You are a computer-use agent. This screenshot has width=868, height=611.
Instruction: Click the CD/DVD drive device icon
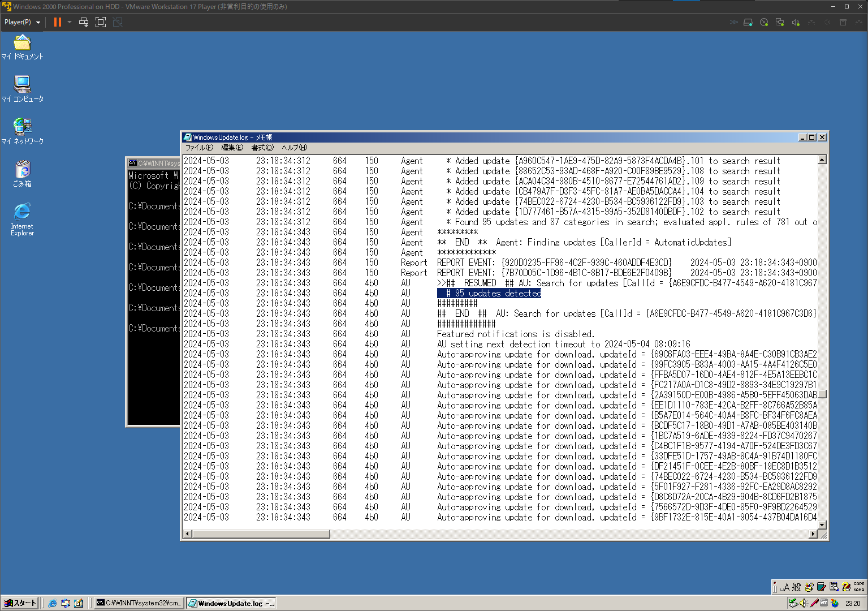click(764, 22)
